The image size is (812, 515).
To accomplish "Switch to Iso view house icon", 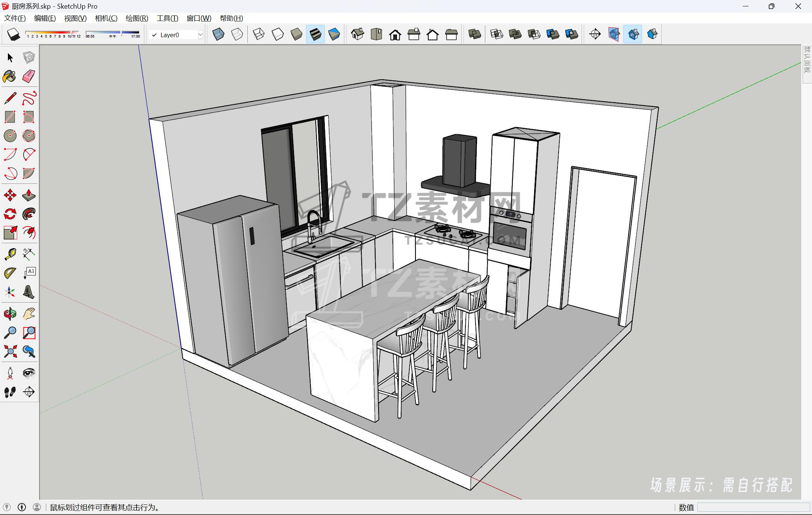I will (358, 35).
